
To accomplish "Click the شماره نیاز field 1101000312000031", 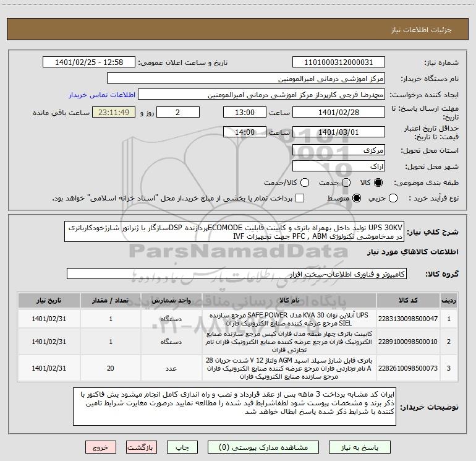I will 339,62.
